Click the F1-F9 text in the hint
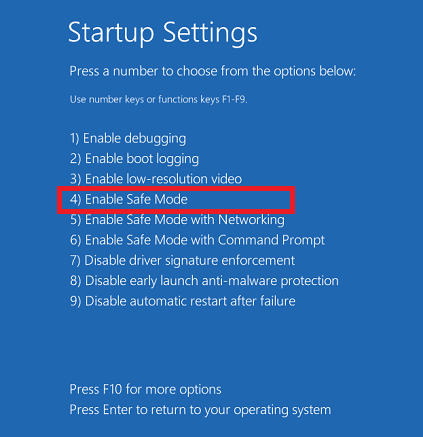This screenshot has width=423, height=437. 234,99
